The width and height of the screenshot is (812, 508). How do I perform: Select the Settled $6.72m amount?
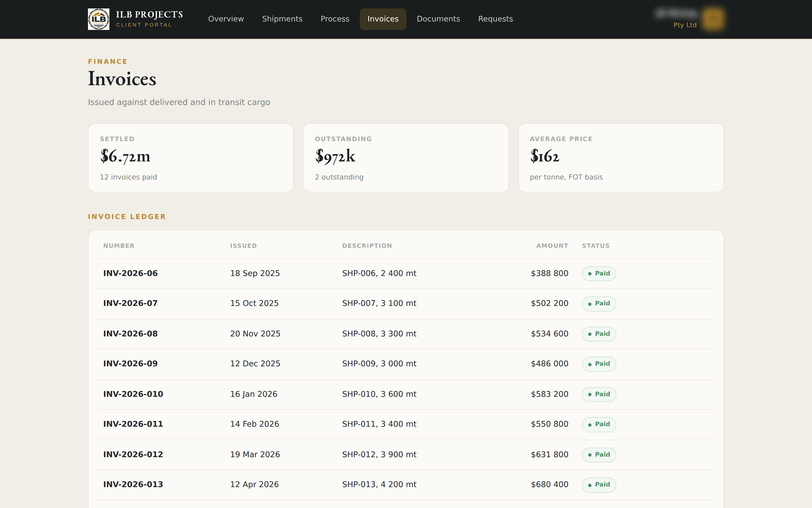click(125, 156)
